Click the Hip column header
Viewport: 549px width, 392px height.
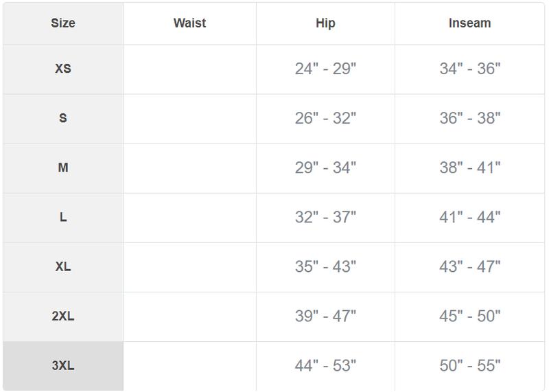[325, 23]
